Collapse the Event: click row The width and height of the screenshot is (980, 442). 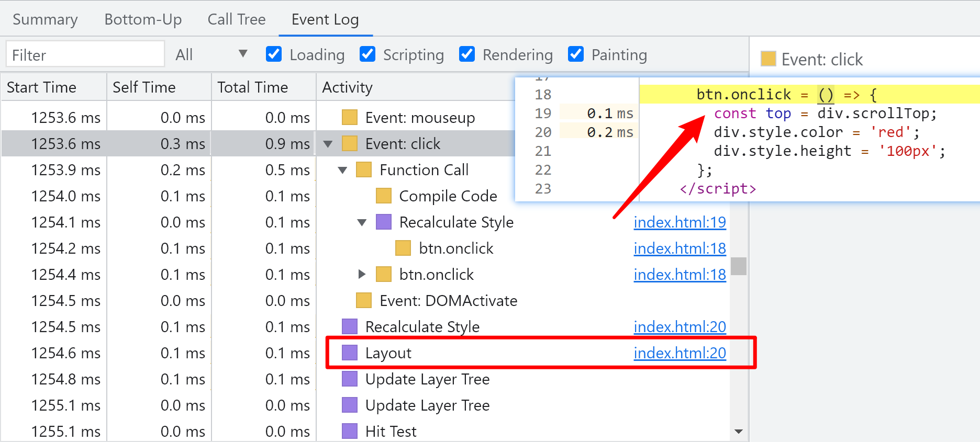point(328,144)
